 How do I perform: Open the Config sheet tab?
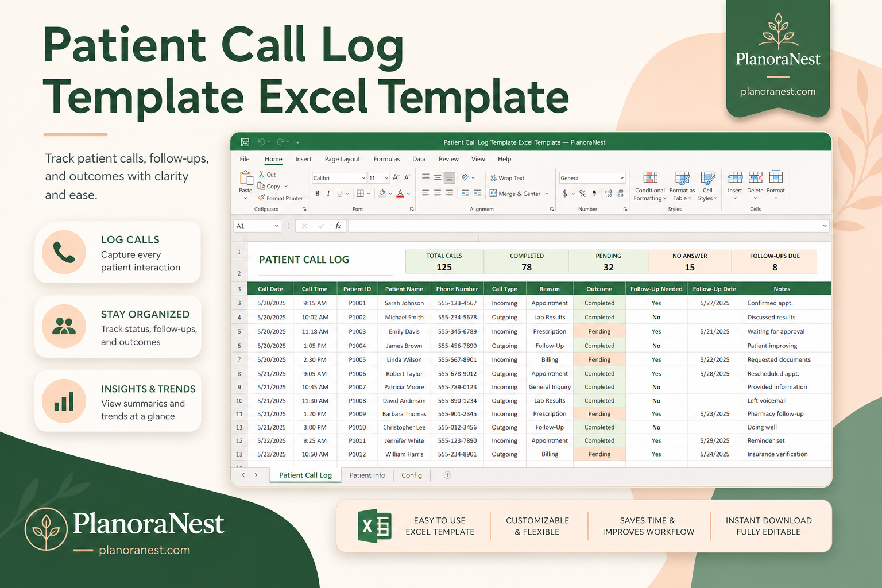[412, 475]
